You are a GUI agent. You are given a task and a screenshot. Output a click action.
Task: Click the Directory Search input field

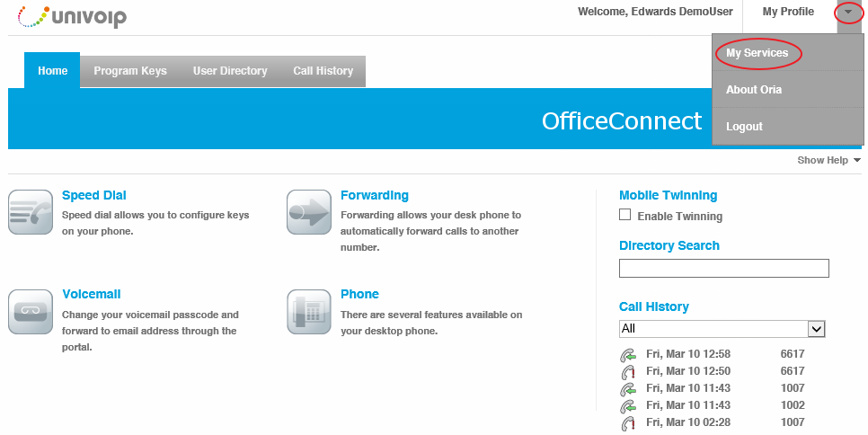[724, 268]
